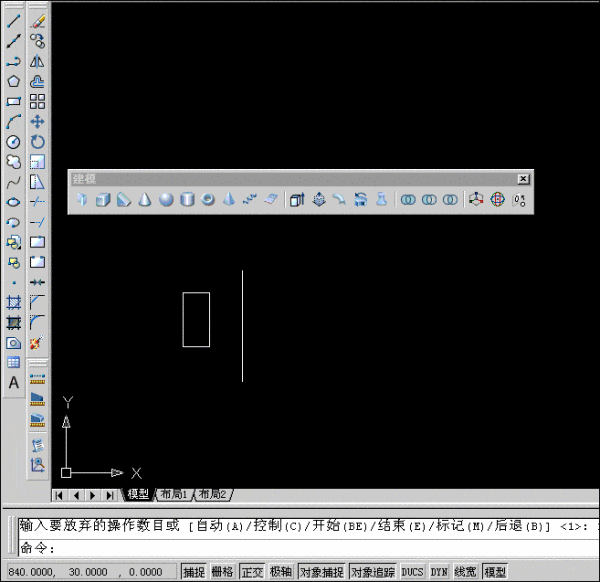This screenshot has height=582, width=600.
Task: Close the 建模 floating toolbar
Action: pos(523,179)
